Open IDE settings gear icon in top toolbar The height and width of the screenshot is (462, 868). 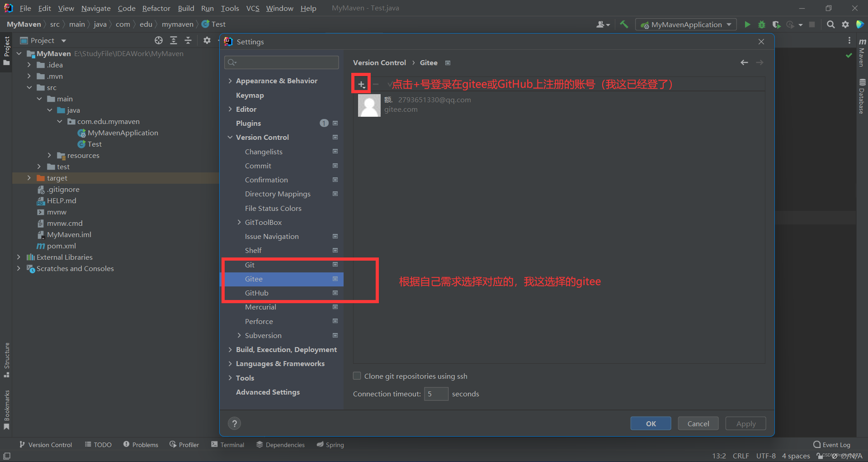point(845,24)
